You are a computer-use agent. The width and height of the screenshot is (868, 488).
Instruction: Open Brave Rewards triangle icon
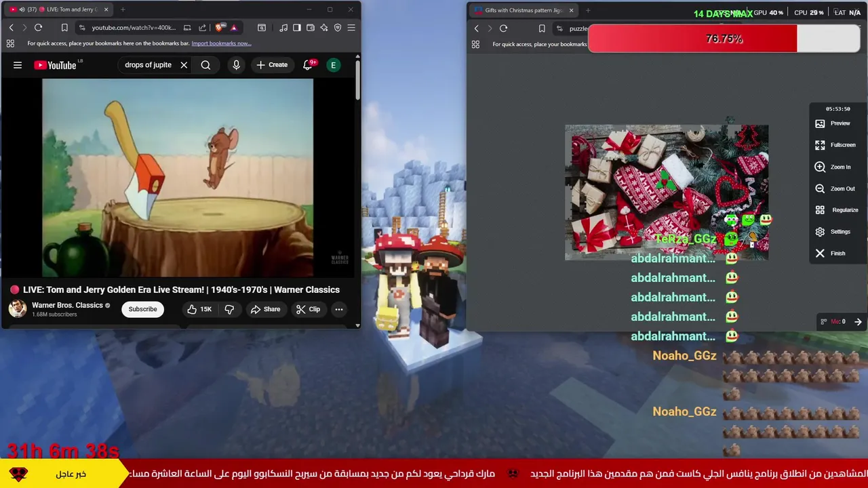(234, 28)
